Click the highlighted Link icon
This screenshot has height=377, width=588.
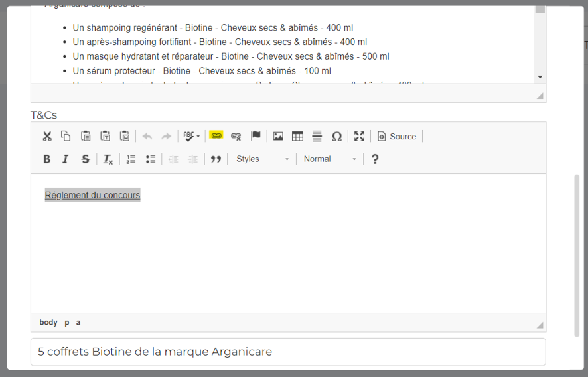tap(216, 135)
